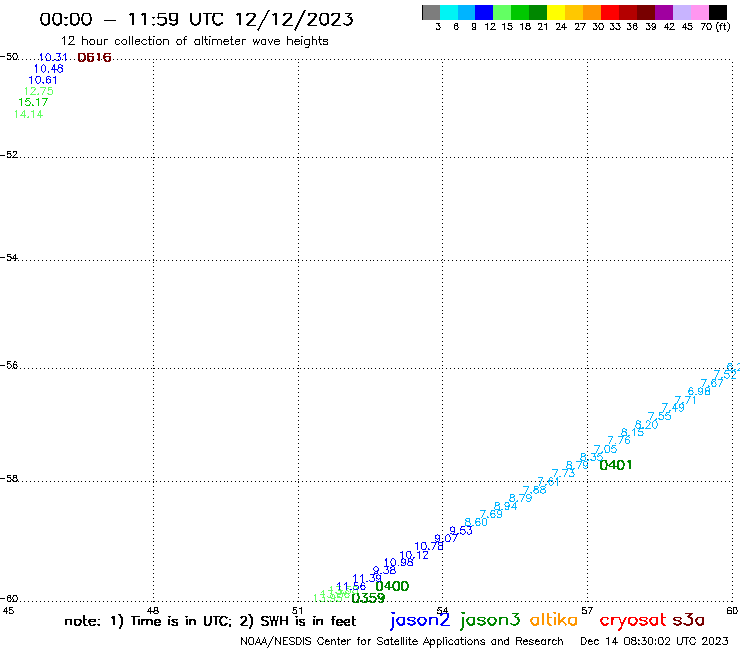Click the bright red legend swatch
This screenshot has height=650, width=740.
610,13
